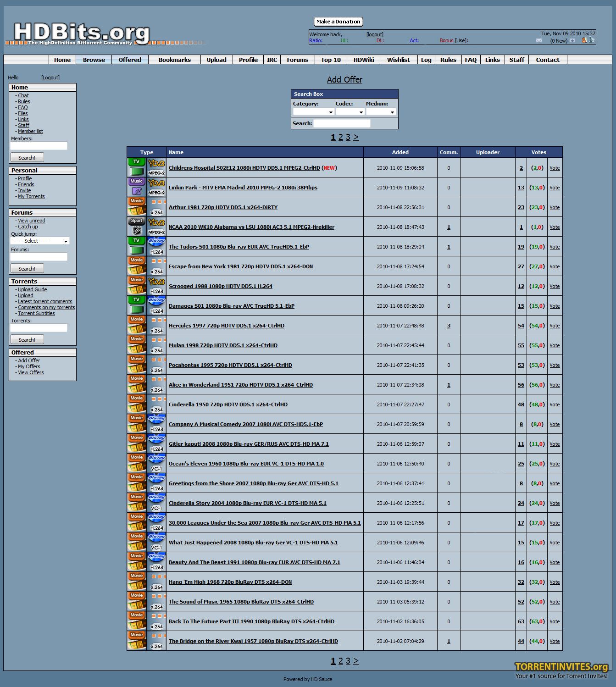This screenshot has height=687, width=616.
Task: Click the Movie category icon for Mulan 1998
Action: tap(137, 345)
